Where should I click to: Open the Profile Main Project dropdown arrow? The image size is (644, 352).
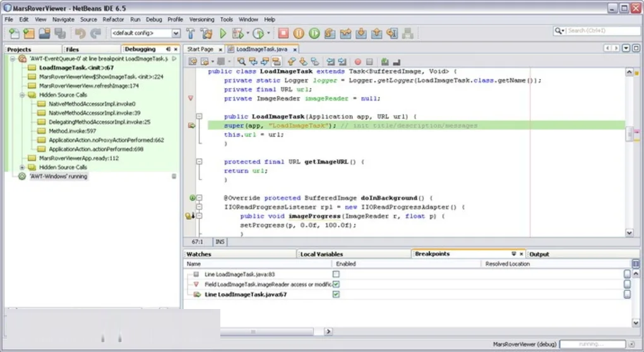tap(268, 33)
